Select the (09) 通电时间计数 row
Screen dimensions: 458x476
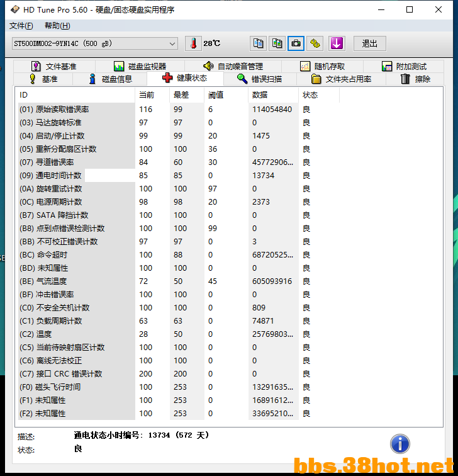(179, 176)
